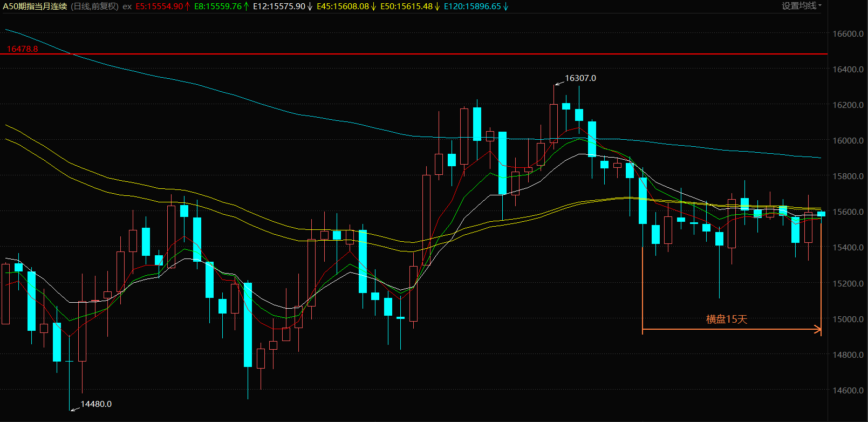
Task: Select the E45:15608.08 moving average label
Action: click(x=346, y=6)
